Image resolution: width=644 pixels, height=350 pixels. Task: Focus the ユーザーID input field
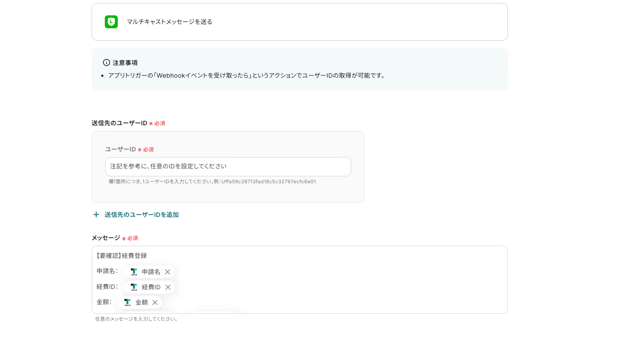pos(228,167)
